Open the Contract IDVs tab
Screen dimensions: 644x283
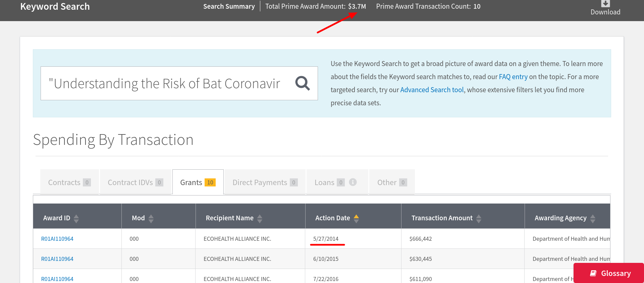(136, 182)
